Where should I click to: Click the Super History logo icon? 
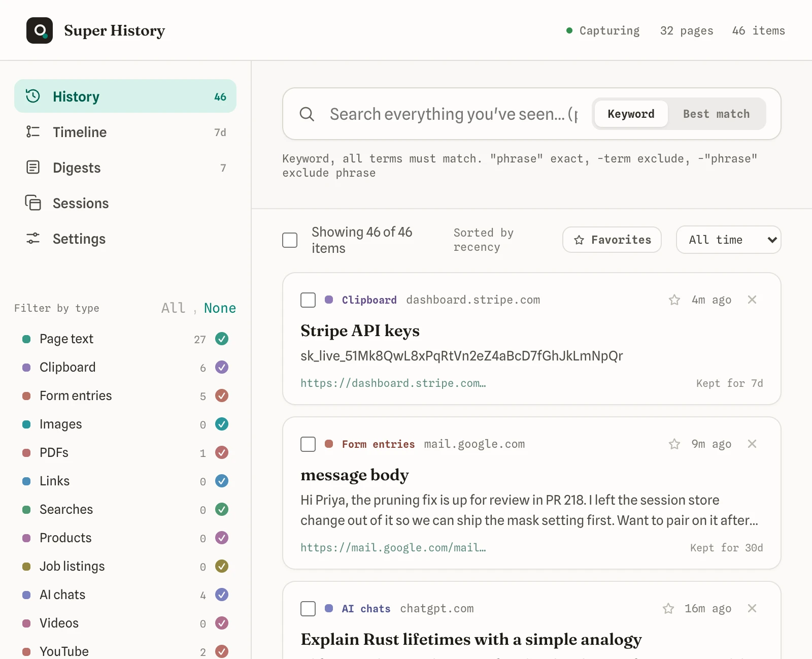click(x=40, y=30)
